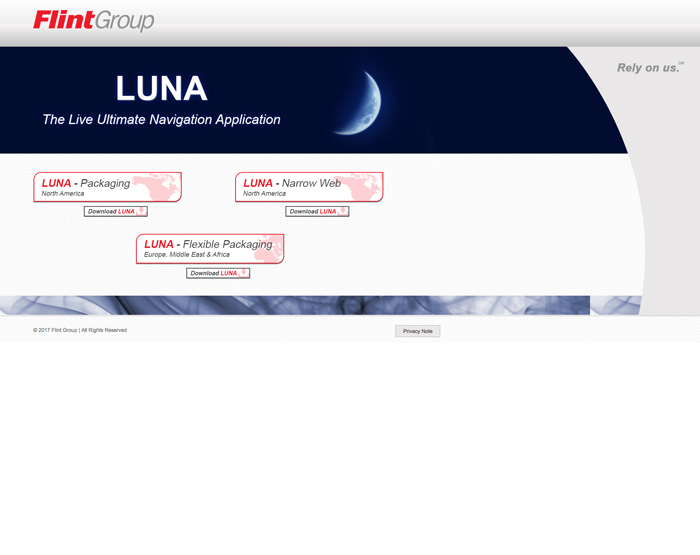Click the 2017 Flint Group copyright text
The width and height of the screenshot is (700, 555).
(80, 330)
